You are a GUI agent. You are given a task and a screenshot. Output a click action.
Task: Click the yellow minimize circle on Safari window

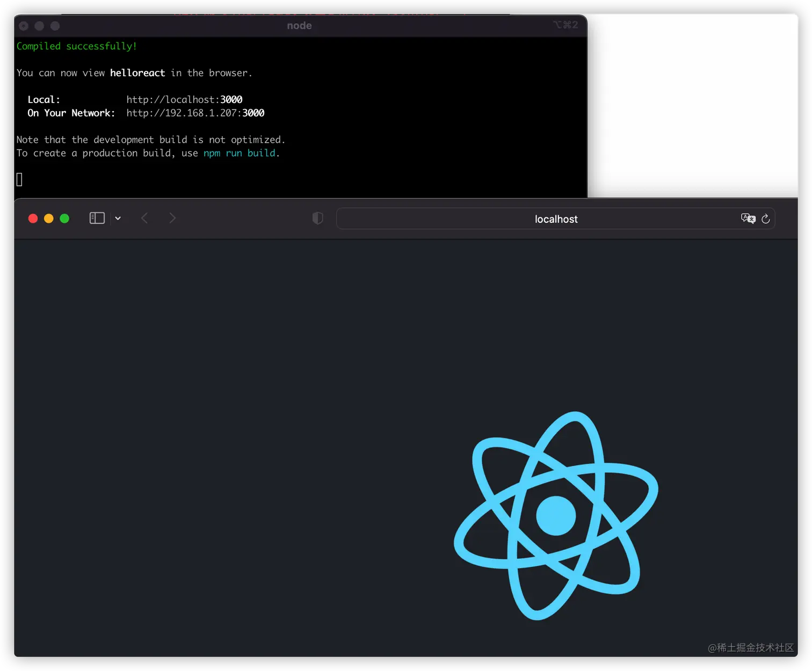point(48,218)
